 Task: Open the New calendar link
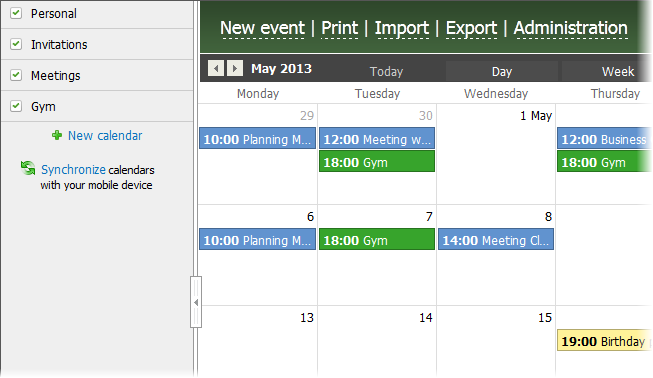pos(105,135)
